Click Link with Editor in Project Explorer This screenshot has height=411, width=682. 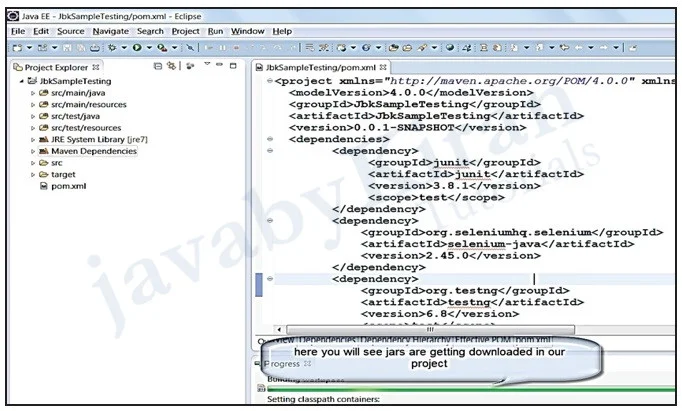tap(171, 66)
